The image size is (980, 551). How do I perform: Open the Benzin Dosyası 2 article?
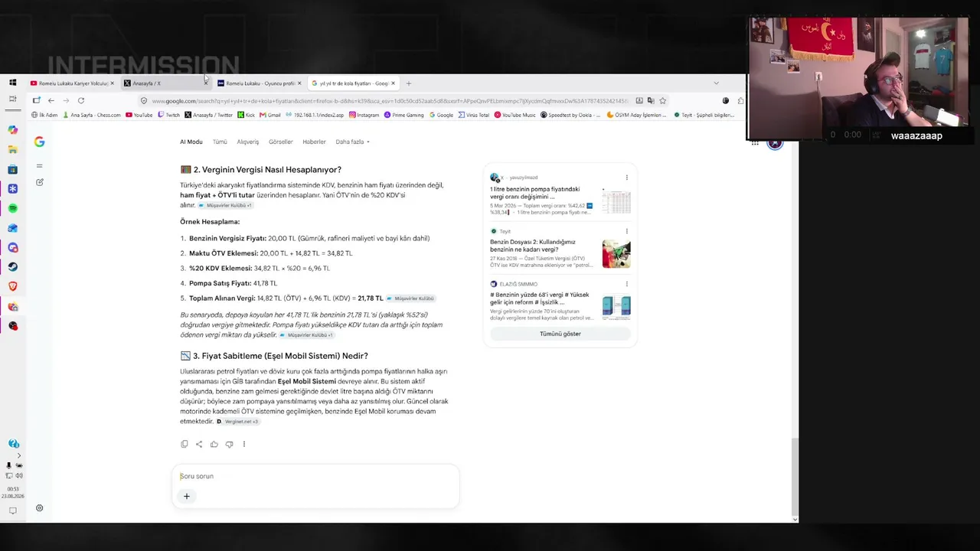tap(533, 246)
